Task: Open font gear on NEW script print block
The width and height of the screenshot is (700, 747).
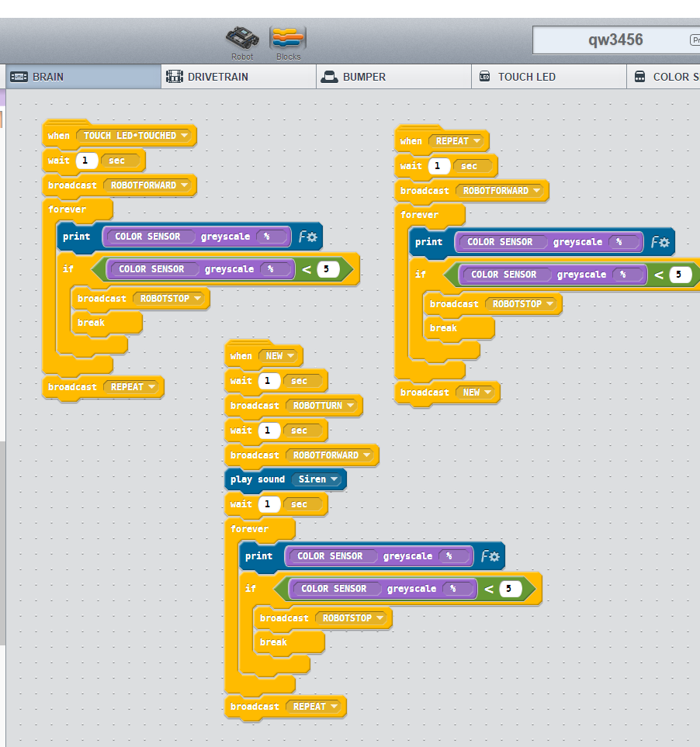Action: point(490,556)
